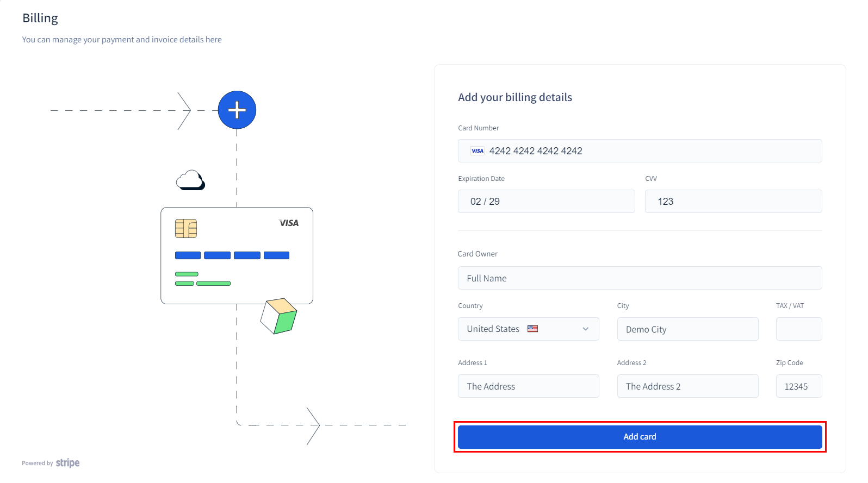Viewport: 868px width, 483px height.
Task: Click the gold chip on the card illustration
Action: (x=185, y=229)
